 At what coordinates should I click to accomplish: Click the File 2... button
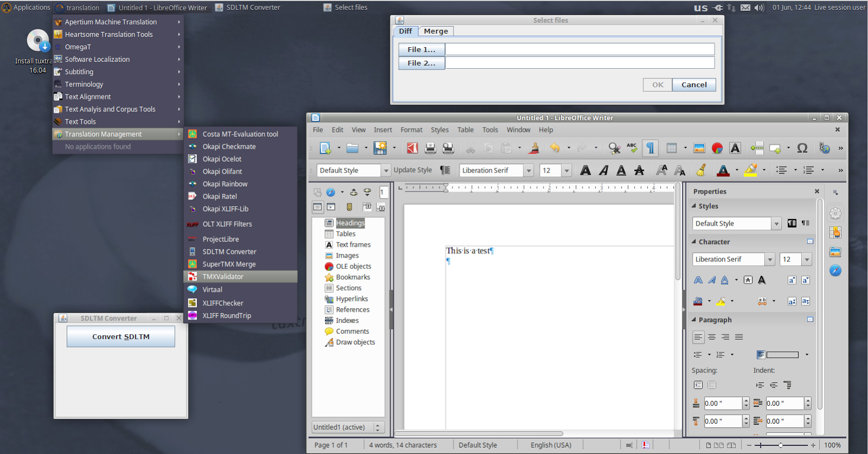pos(422,63)
